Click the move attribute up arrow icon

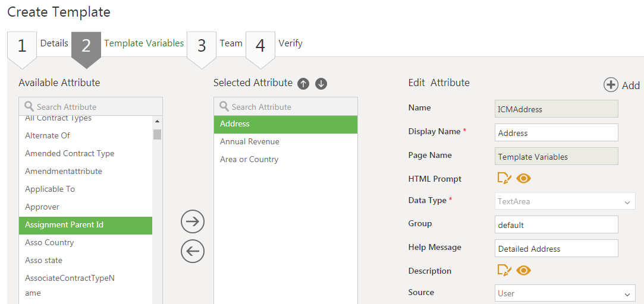click(x=303, y=84)
